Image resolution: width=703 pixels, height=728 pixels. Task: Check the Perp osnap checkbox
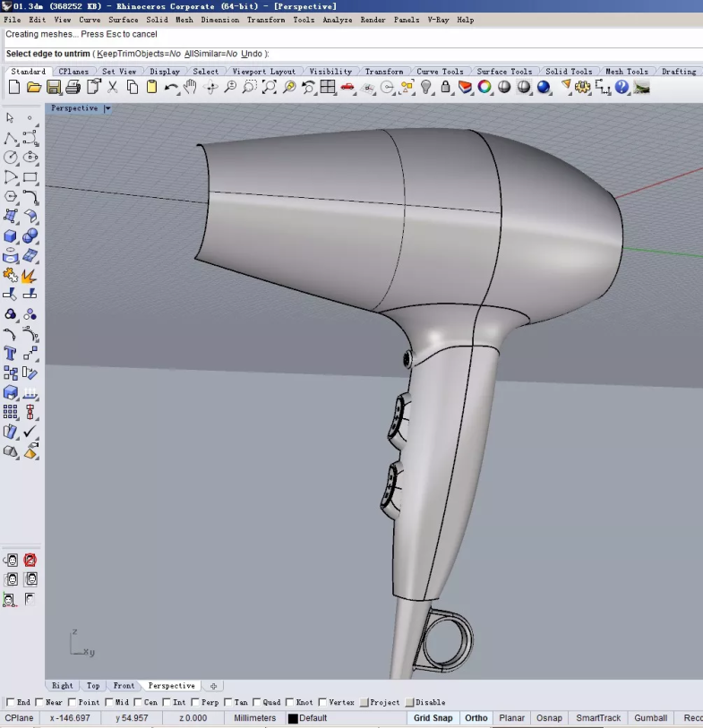click(x=195, y=703)
